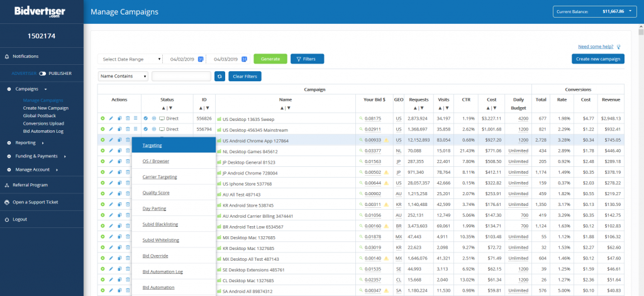Open the Name Contains filter dropdown
The width and height of the screenshot is (644, 296).
tap(123, 76)
